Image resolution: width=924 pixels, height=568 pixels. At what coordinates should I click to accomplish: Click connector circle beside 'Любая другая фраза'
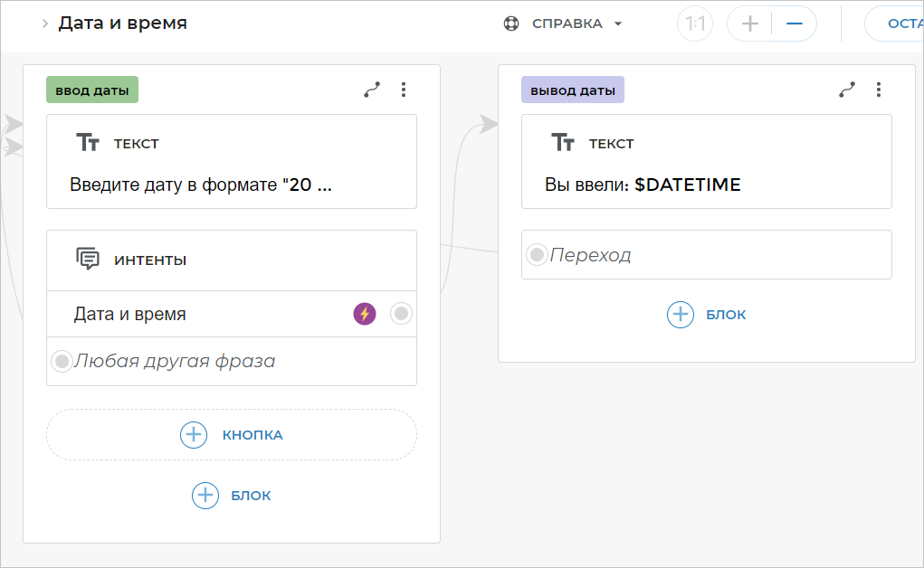coord(62,362)
